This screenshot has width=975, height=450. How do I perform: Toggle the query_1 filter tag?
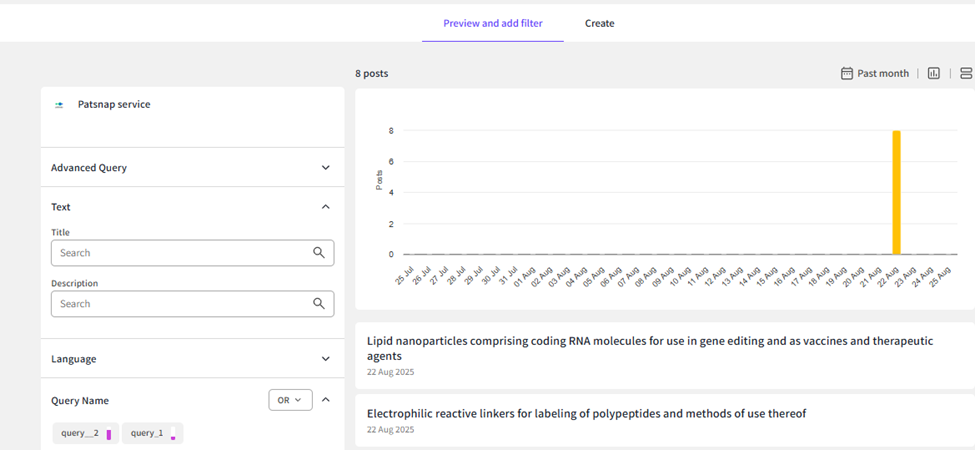pos(152,433)
